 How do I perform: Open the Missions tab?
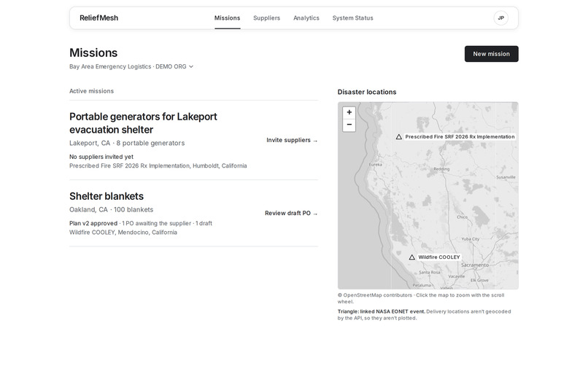[x=228, y=18]
